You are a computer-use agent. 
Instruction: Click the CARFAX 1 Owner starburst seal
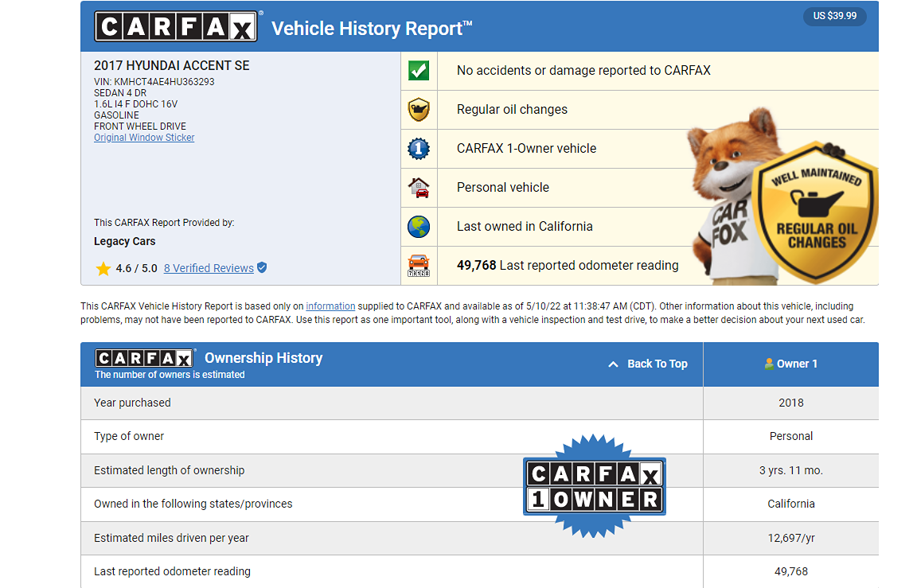[x=595, y=485]
